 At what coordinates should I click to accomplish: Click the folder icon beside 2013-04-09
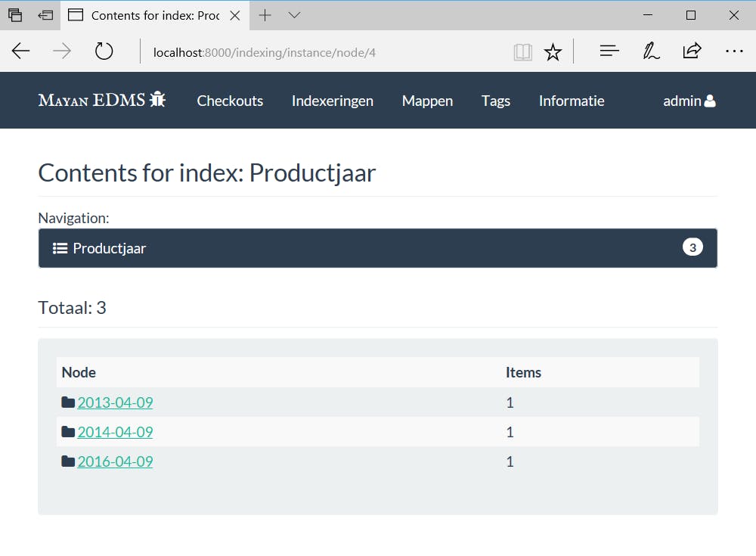click(x=68, y=402)
